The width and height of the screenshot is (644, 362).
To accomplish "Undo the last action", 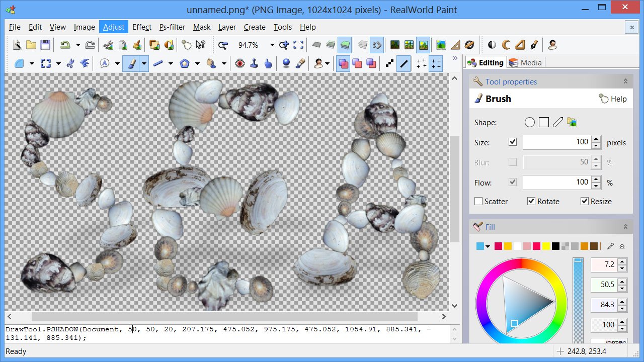I will tap(65, 45).
